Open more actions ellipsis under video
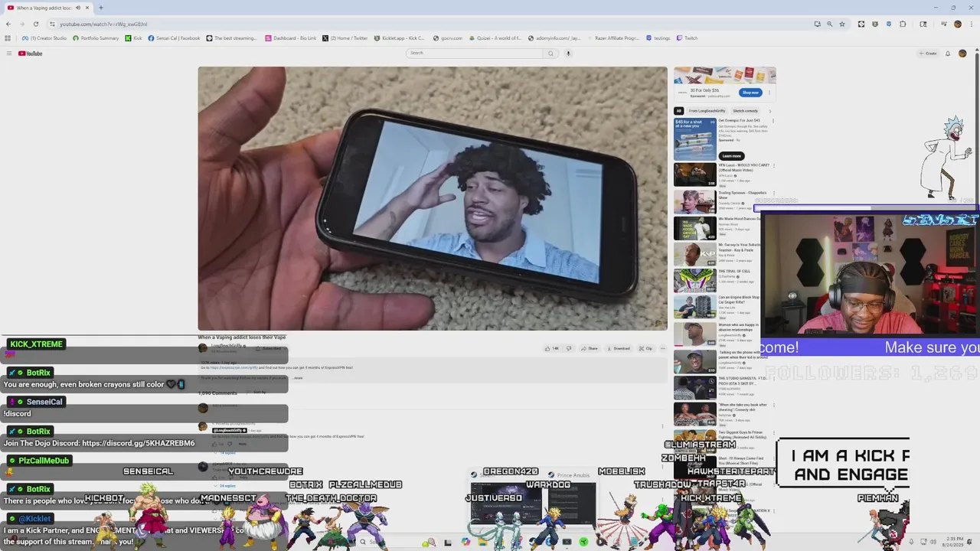This screenshot has width=980, height=551. 663,348
